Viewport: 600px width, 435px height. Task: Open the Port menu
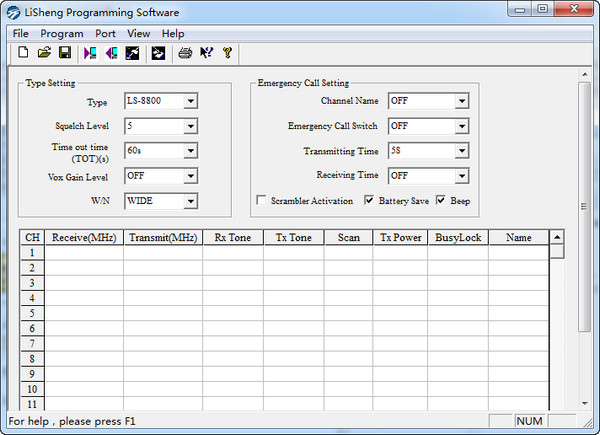[x=105, y=33]
